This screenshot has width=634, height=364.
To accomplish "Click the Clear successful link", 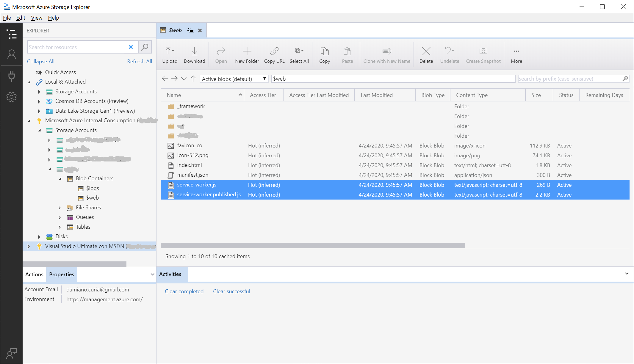I will point(231,291).
